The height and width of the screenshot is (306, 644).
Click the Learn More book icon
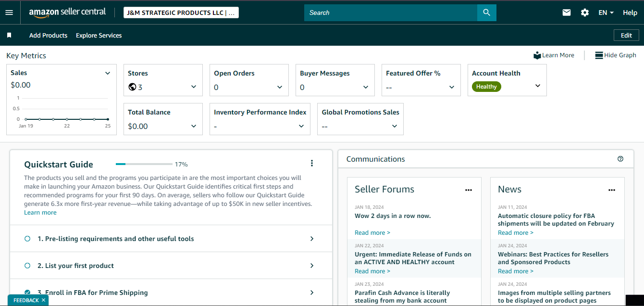(x=537, y=55)
